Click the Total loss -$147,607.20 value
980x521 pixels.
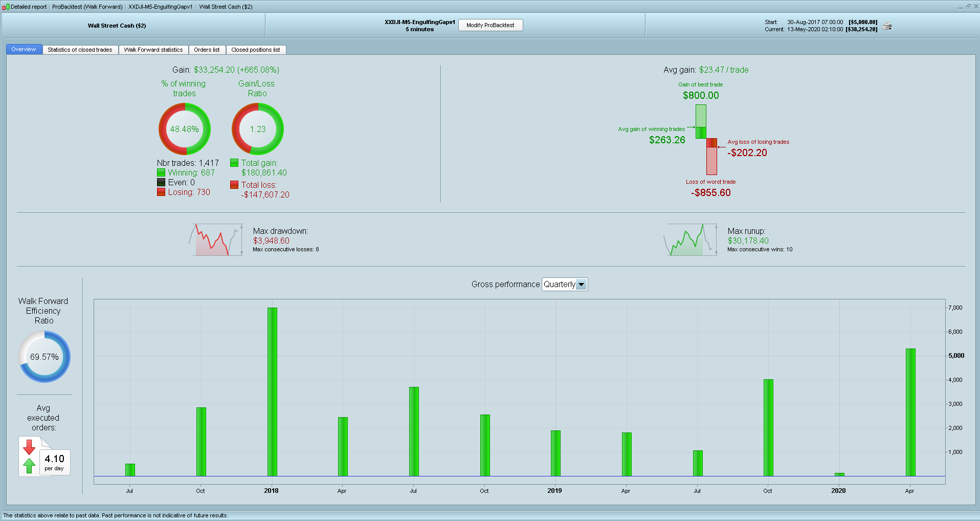[265, 195]
